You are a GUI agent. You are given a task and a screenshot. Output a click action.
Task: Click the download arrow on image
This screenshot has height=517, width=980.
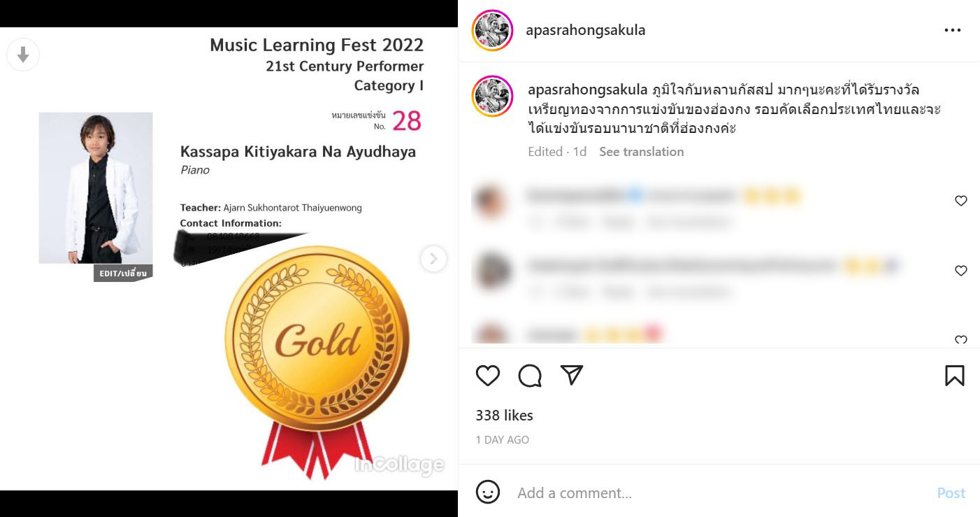click(x=23, y=55)
